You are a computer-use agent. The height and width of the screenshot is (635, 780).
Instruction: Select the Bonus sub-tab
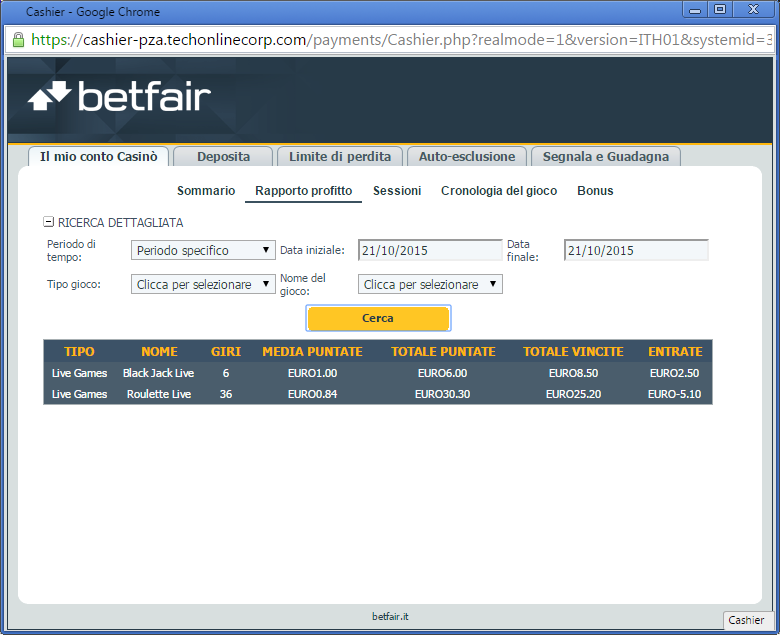pos(595,191)
